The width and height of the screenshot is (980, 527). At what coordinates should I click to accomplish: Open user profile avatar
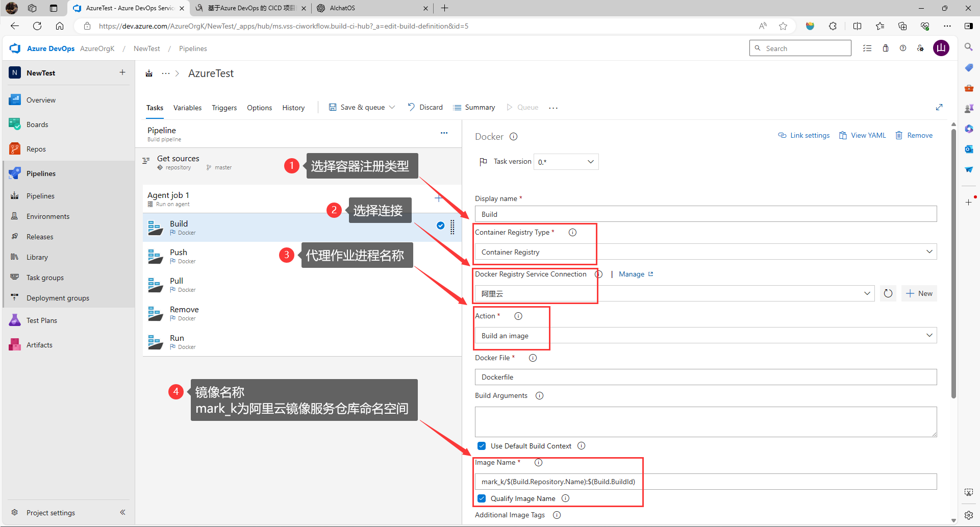pyautogui.click(x=941, y=48)
